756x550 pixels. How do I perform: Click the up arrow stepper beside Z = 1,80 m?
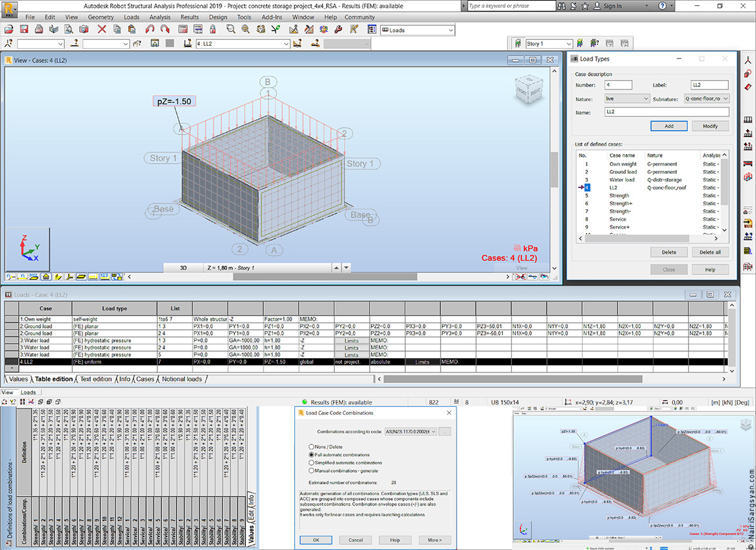click(x=337, y=267)
